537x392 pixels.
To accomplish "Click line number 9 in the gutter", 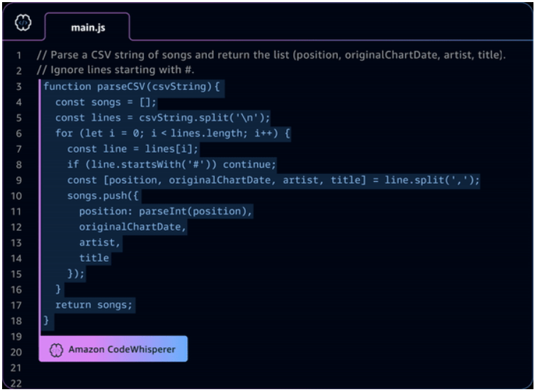I will (19, 180).
